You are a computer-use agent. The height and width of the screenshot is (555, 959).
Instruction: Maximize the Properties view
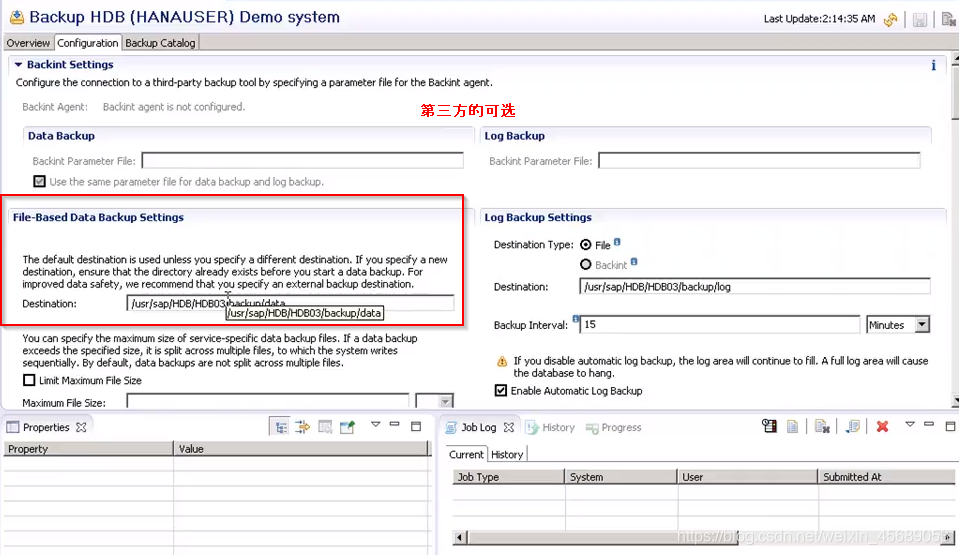pos(416,426)
